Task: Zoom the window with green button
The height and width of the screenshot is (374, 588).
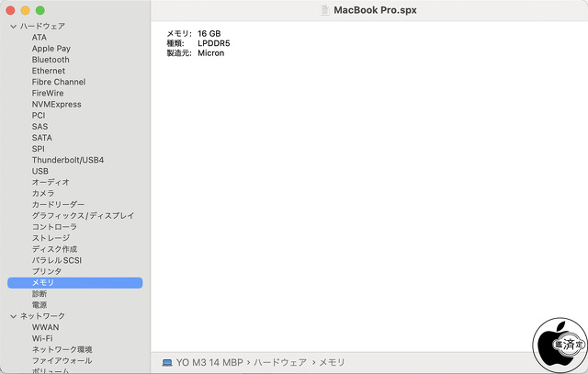Action: pyautogui.click(x=40, y=10)
